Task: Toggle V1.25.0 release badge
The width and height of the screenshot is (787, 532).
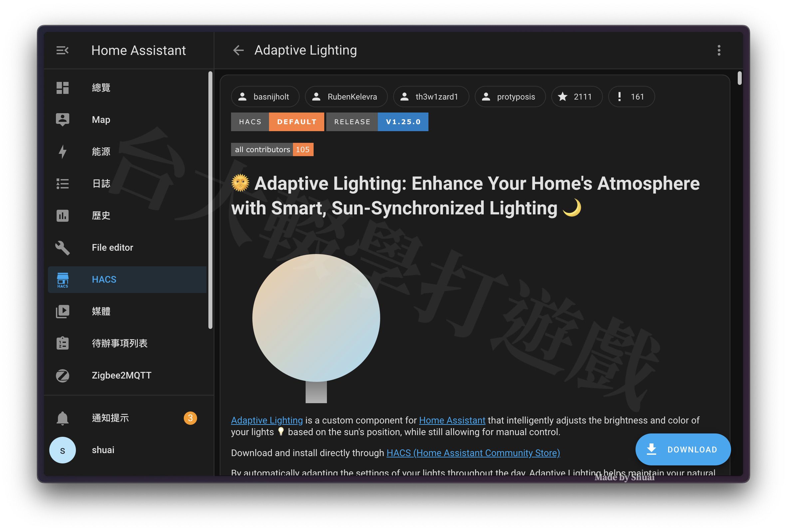Action: (403, 122)
